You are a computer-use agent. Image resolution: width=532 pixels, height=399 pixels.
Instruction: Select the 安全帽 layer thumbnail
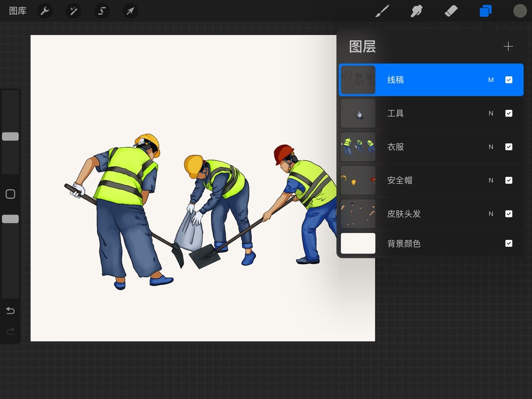pos(358,180)
